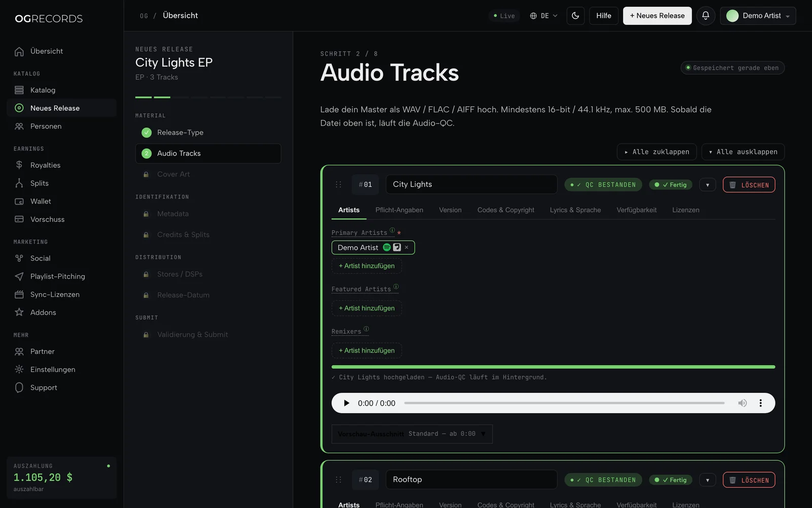This screenshot has height=508, width=812.
Task: Click the Gespeichert gerade eben status badge
Action: pos(732,68)
